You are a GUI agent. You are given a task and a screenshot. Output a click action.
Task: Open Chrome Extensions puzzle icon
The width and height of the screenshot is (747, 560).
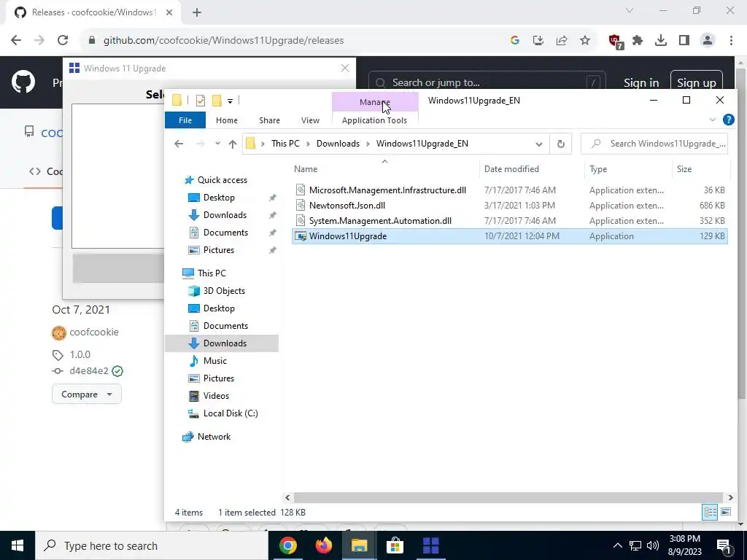638,41
